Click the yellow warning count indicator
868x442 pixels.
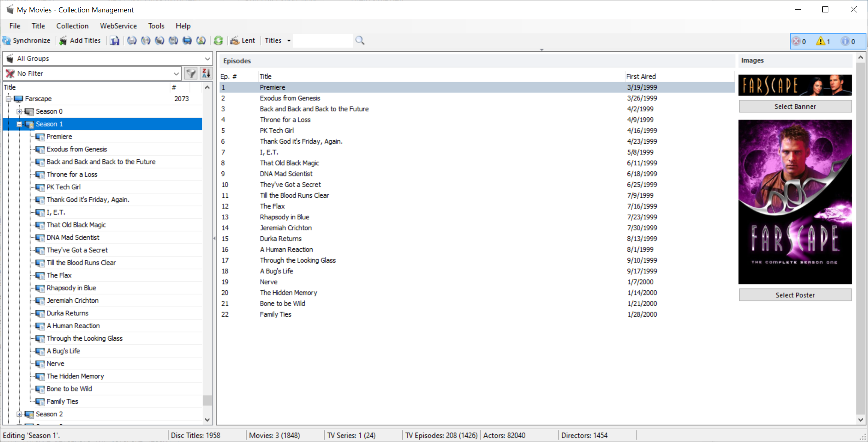pyautogui.click(x=824, y=41)
